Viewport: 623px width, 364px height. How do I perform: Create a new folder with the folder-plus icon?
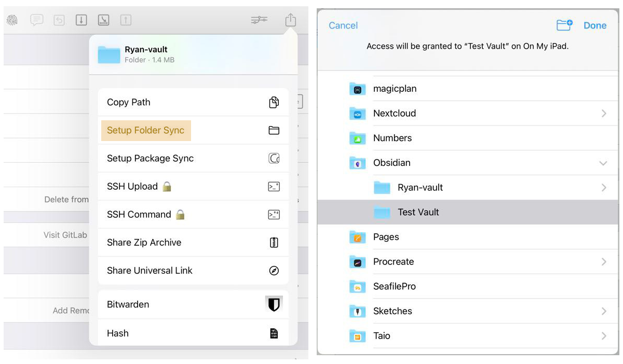[x=564, y=25]
